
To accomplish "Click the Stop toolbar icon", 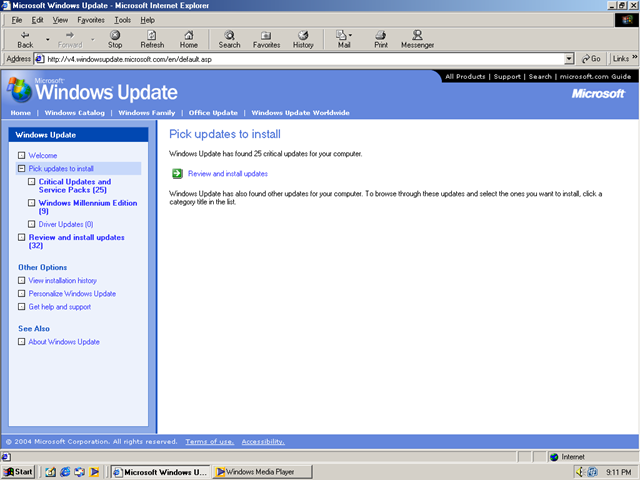I will [115, 40].
